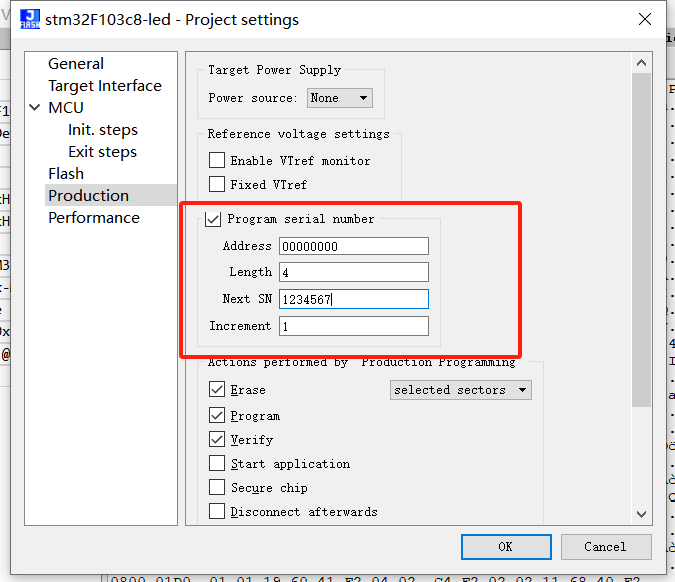675x582 pixels.
Task: Click the J-Flash icon in title bar
Action: tap(30, 19)
